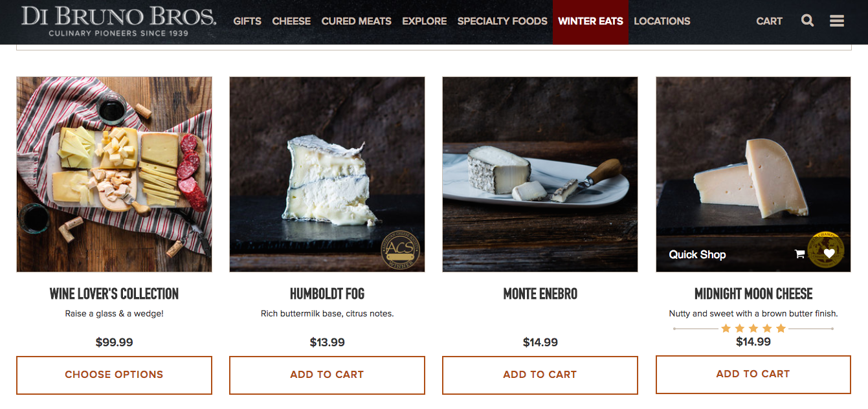868x409 pixels.
Task: Open the Monte Enebro product image
Action: point(540,174)
